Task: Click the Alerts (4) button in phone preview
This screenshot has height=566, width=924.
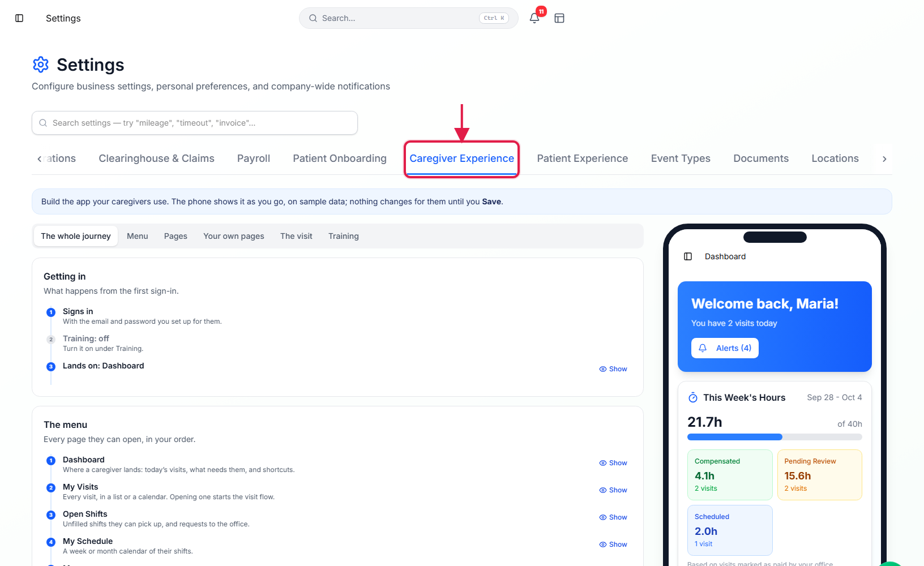Action: [725, 348]
